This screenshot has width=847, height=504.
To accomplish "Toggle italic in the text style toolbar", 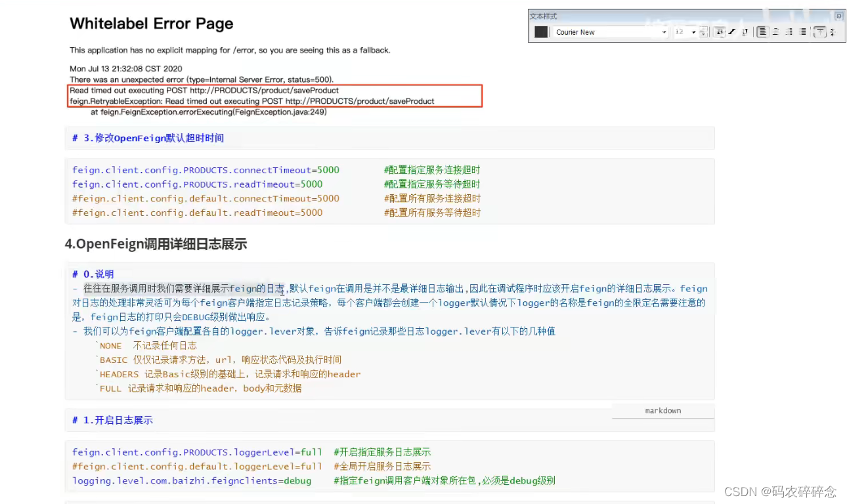I will 732,31.
